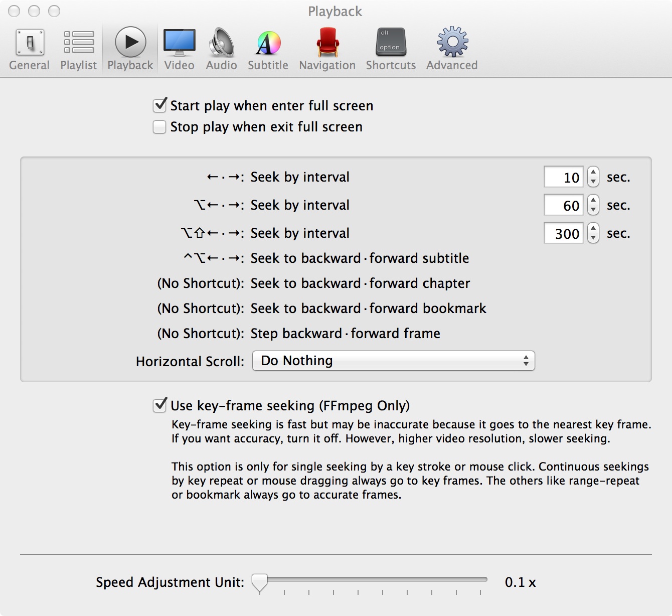Click stepper for 300 sec seek interval

593,233
